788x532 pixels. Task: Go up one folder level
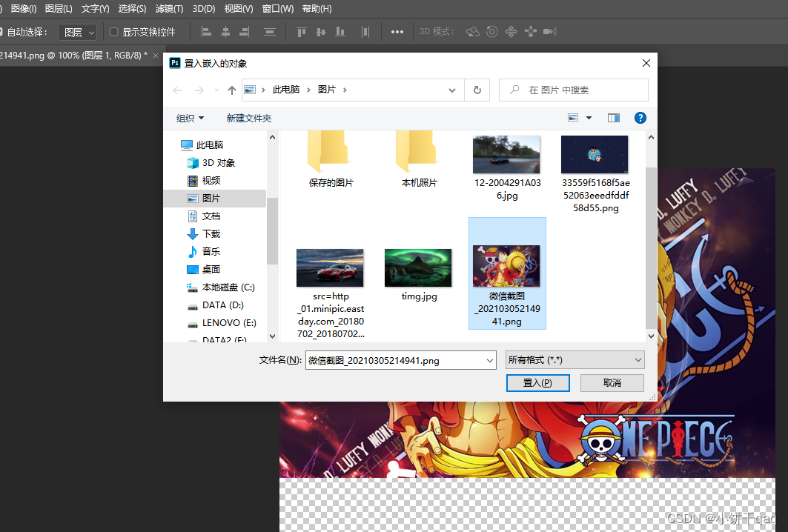point(232,90)
